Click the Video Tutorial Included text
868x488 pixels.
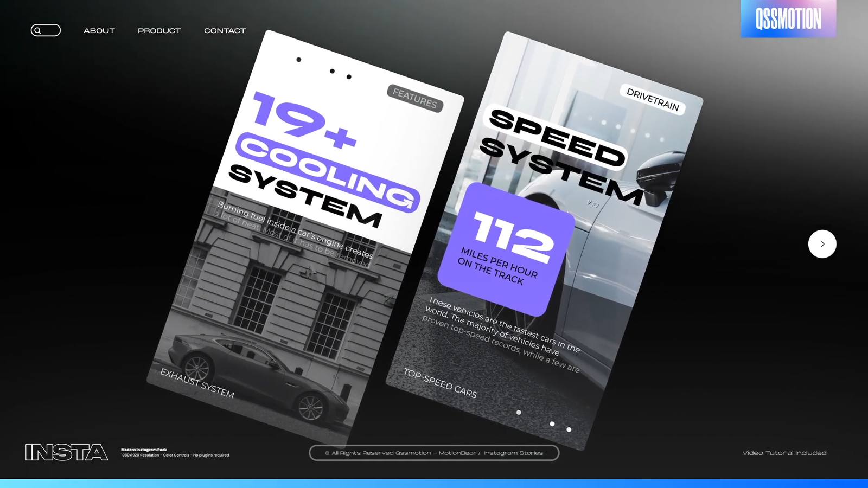point(784,453)
